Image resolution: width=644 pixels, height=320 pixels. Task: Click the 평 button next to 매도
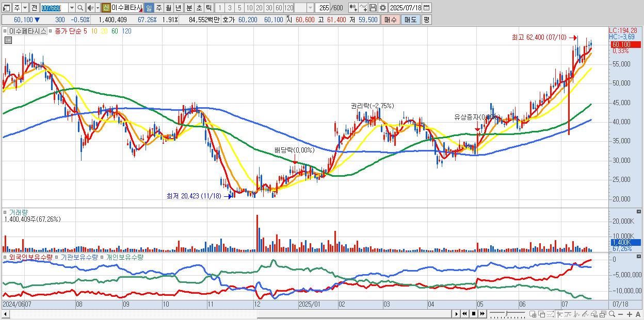[426, 20]
